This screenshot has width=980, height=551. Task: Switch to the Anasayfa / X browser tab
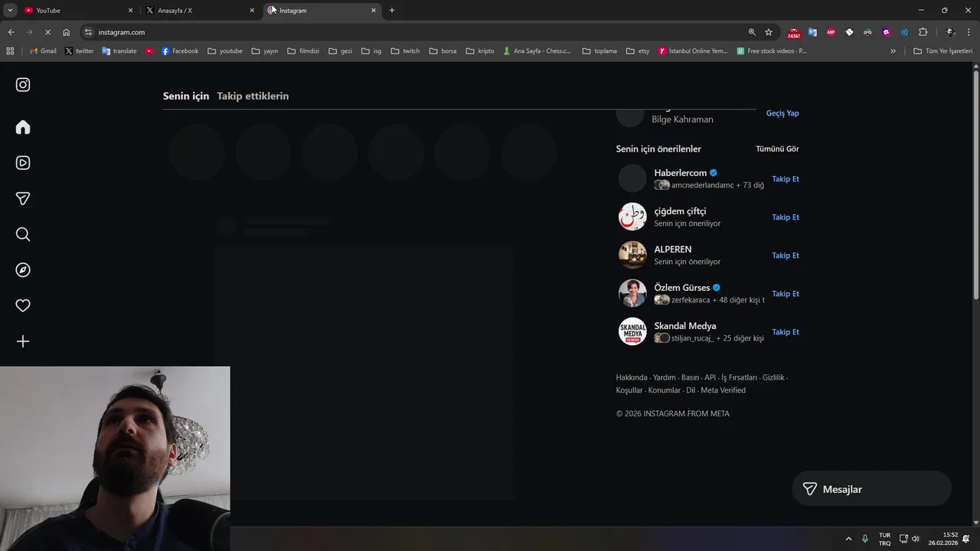tap(199, 11)
